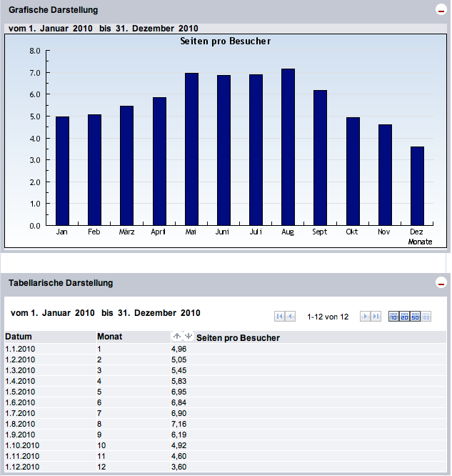This screenshot has width=452, height=476.
Task: Show 10 rows per page
Action: [393, 317]
